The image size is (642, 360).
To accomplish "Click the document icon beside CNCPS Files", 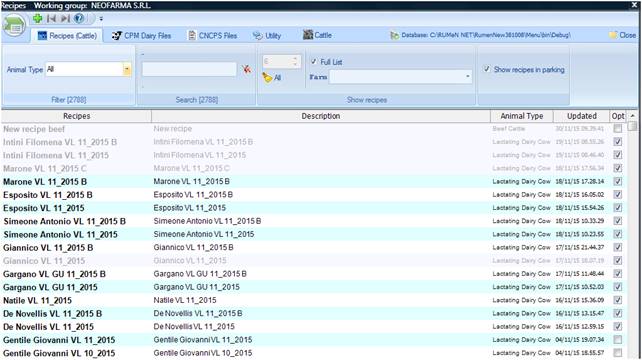I will point(192,36).
